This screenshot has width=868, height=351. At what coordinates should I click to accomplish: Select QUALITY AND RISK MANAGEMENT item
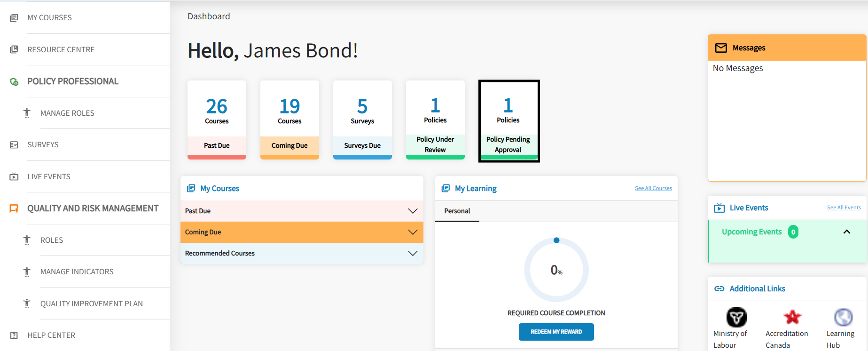pos(93,208)
